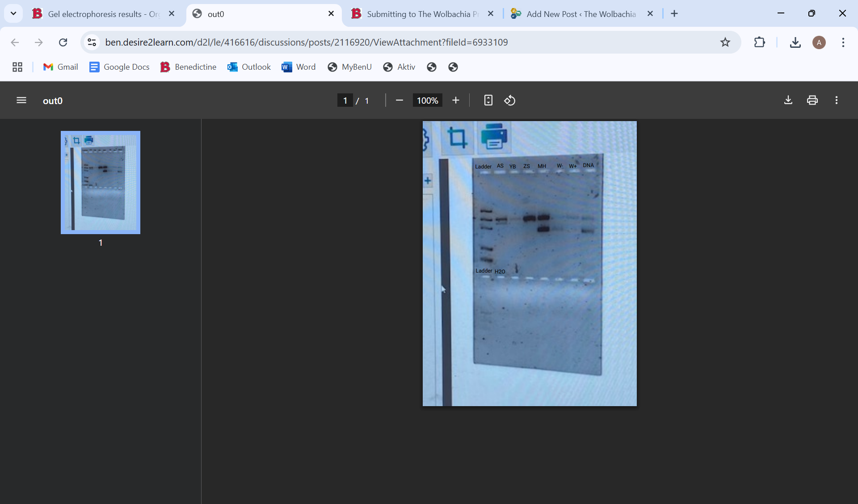
Task: Select the page 1 thumbnail
Action: click(101, 182)
